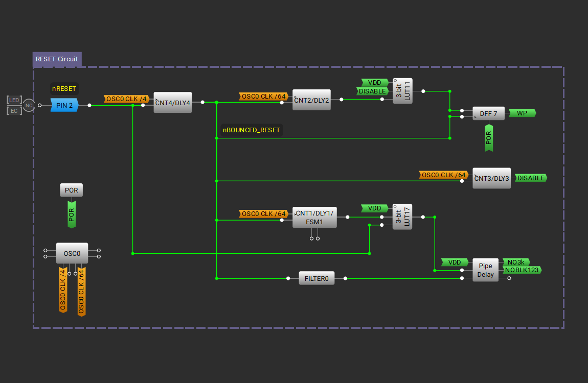Click the green NOBLK123 output label
This screenshot has height=383, width=588.
tap(522, 270)
